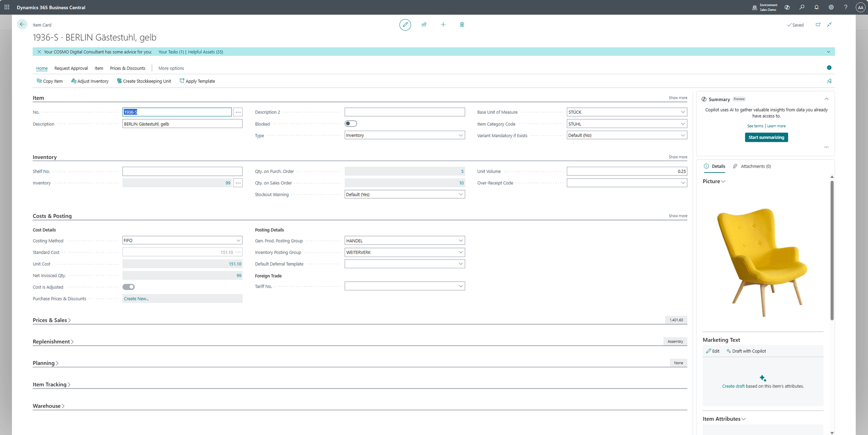Click the share icon in header
Screen dimensions: 868x435
(x=424, y=25)
